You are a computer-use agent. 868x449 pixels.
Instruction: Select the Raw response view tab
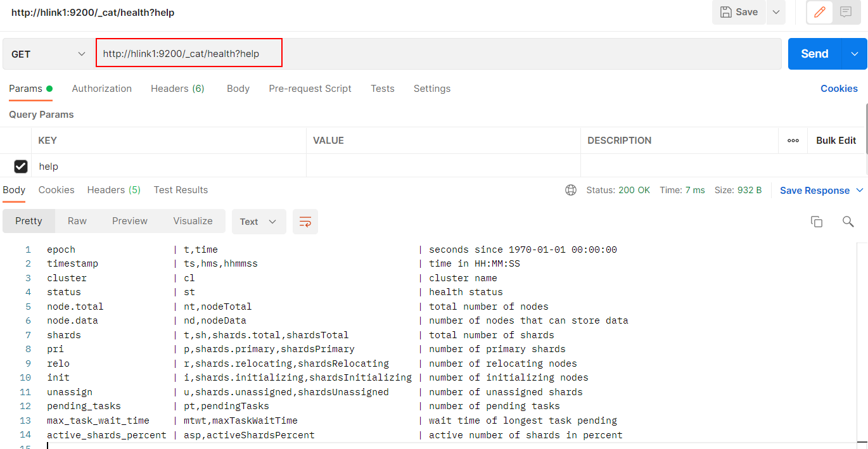(x=77, y=221)
